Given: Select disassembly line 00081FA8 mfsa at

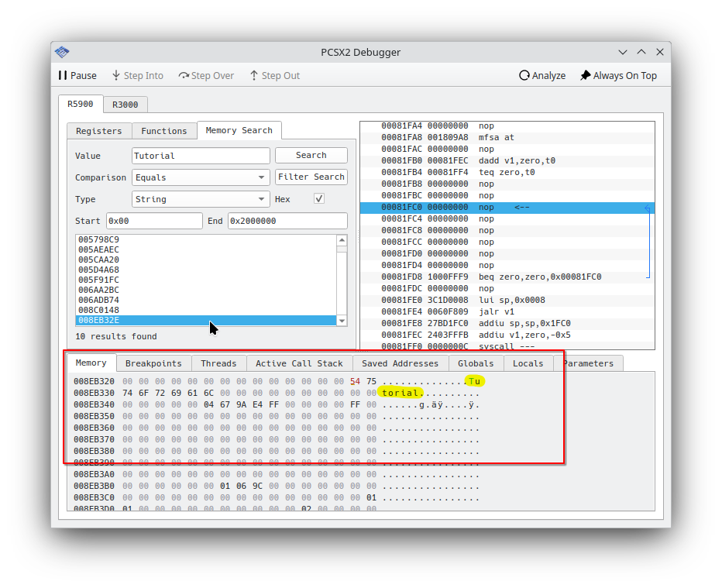Looking at the screenshot, I should point(507,138).
